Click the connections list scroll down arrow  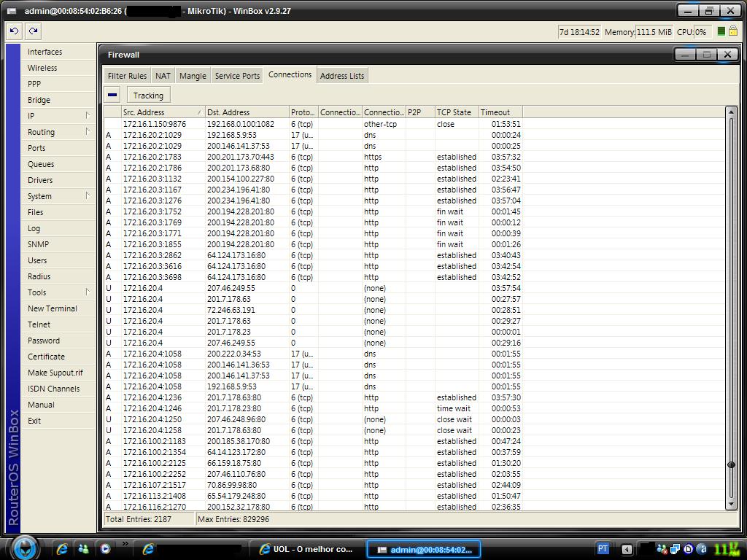point(731,505)
